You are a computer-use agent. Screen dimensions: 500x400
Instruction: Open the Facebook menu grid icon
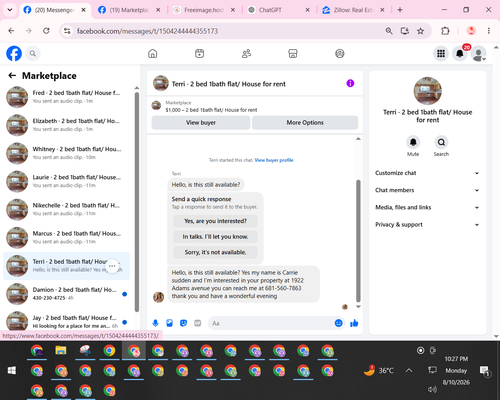(x=441, y=53)
